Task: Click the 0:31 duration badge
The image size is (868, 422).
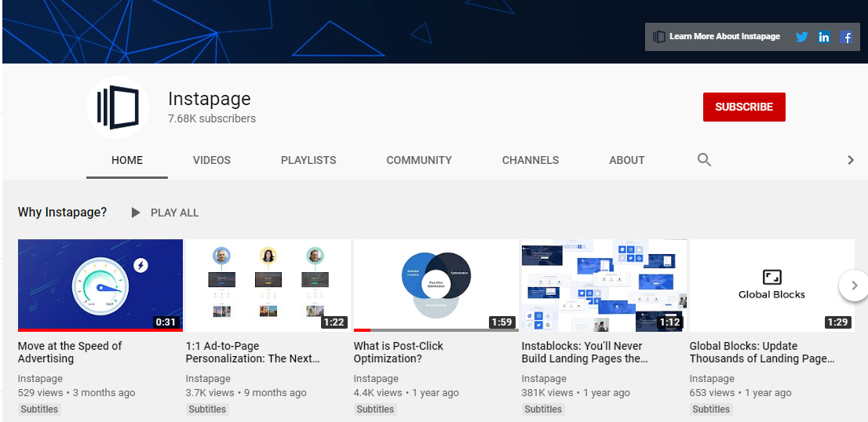Action: (166, 322)
